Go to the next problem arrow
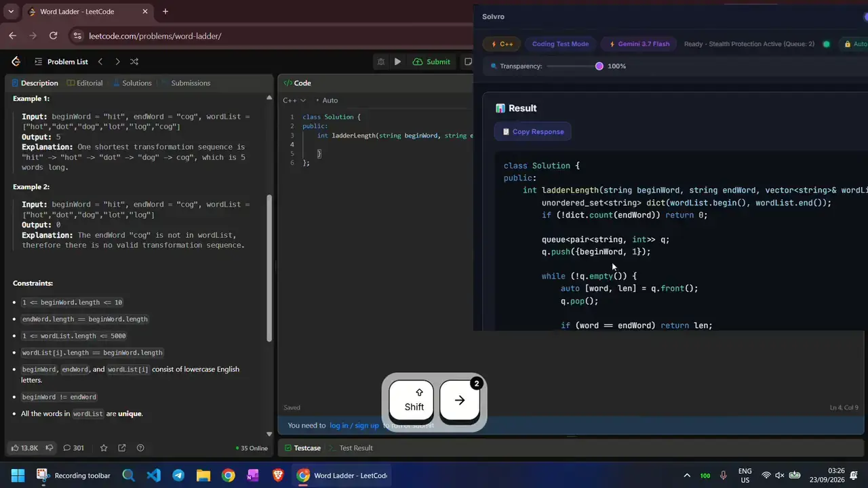Viewport: 868px width, 488px height. (117, 62)
